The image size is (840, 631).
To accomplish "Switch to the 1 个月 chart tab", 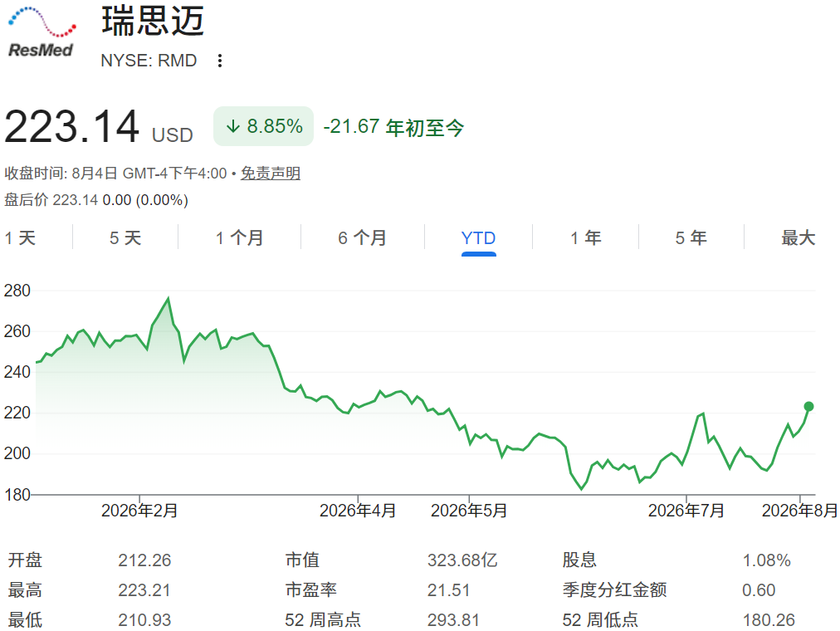I will click(239, 237).
